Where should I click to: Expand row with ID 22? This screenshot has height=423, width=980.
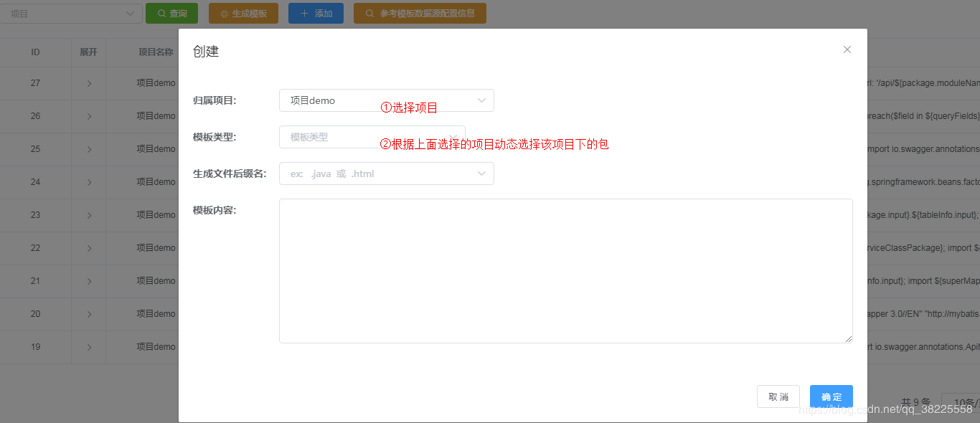(89, 248)
